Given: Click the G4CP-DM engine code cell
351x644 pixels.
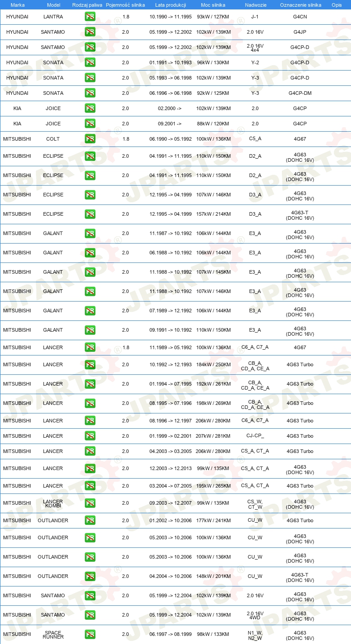Looking at the screenshot, I should [x=300, y=93].
